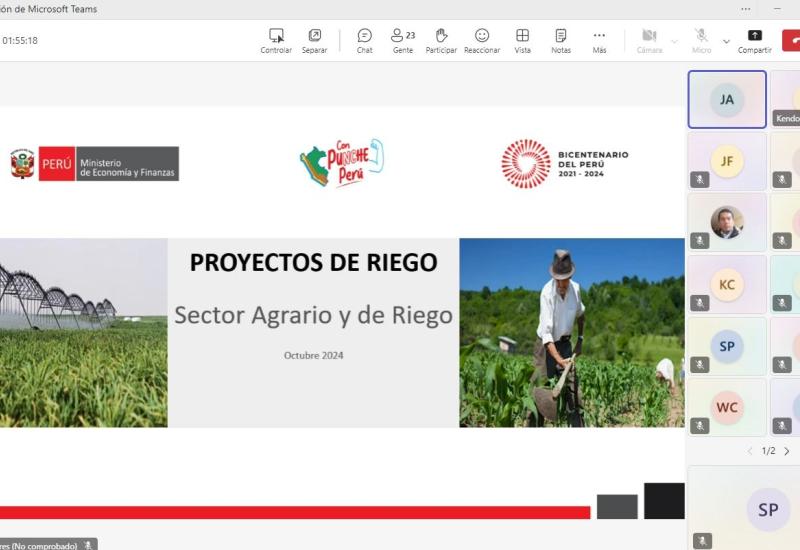
Task: Click the red leave call button
Action: click(792, 40)
